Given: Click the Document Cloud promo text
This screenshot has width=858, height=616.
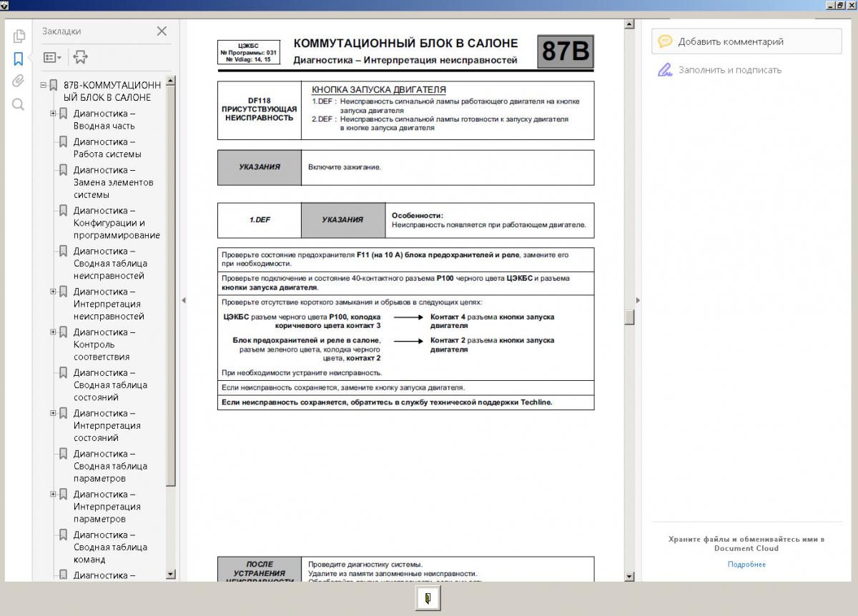Looking at the screenshot, I should (746, 544).
